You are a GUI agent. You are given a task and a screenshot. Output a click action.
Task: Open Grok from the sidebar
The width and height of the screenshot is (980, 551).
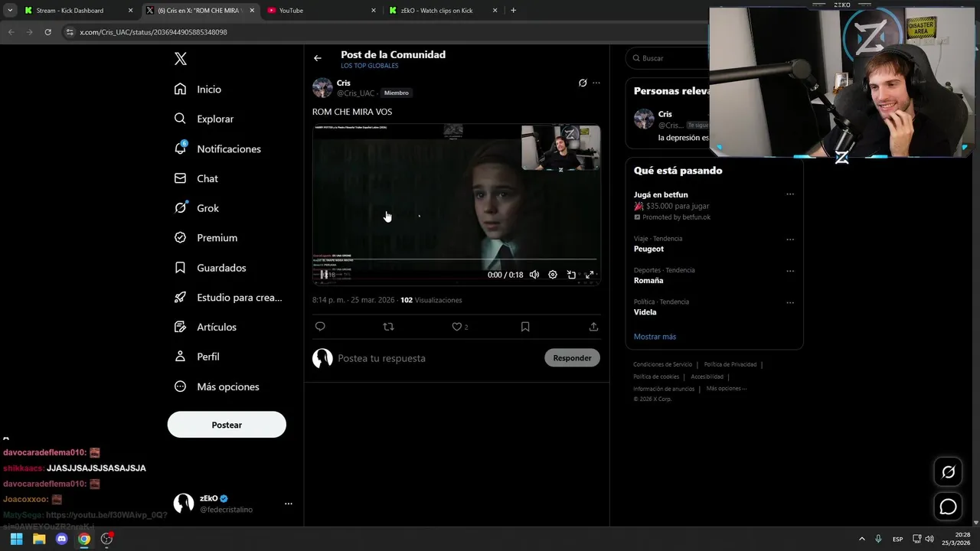click(196, 208)
